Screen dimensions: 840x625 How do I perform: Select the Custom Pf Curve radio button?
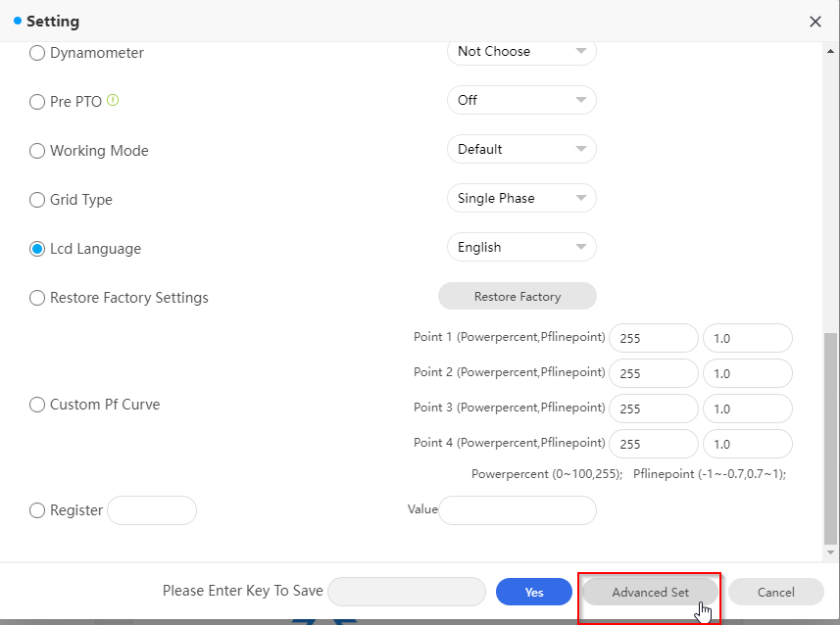click(37, 405)
